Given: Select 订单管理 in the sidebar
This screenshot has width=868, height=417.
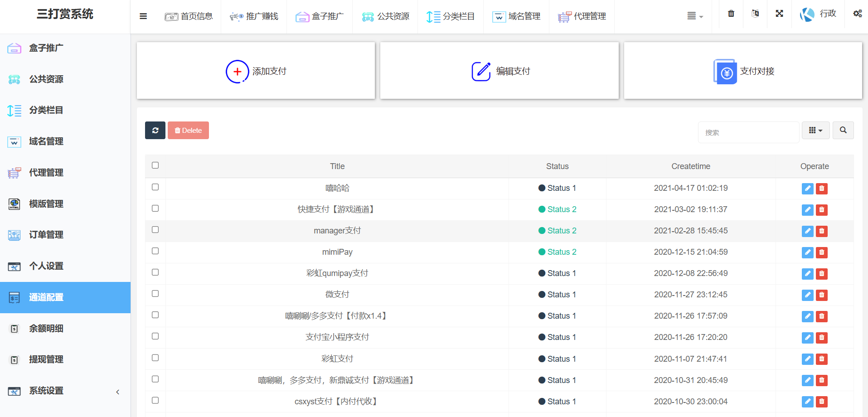Looking at the screenshot, I should pyautogui.click(x=46, y=235).
